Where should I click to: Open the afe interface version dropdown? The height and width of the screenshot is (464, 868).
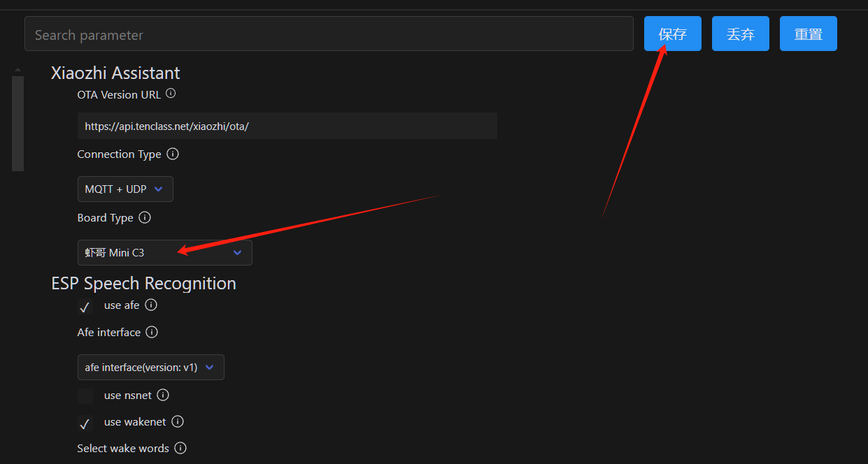150,368
